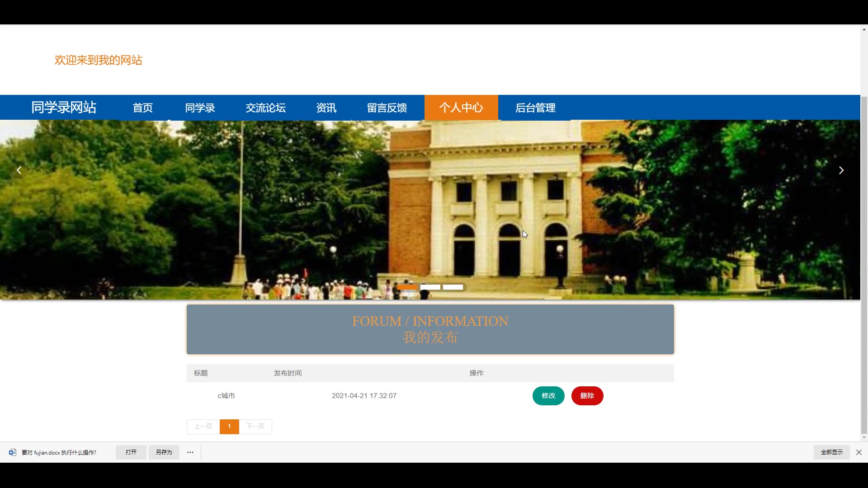Click 另存为 save-as button
The image size is (868, 488).
click(164, 452)
